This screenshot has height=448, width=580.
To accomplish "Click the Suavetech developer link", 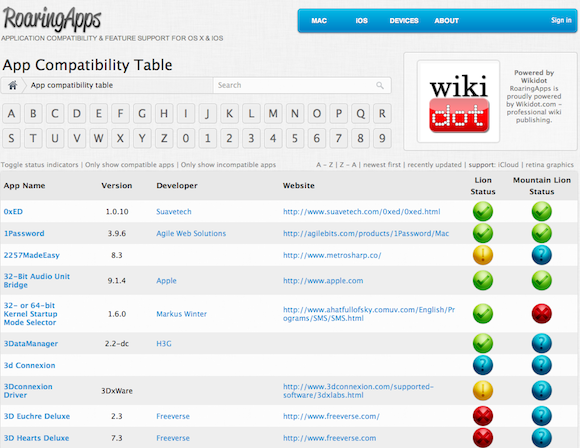I will point(174,212).
